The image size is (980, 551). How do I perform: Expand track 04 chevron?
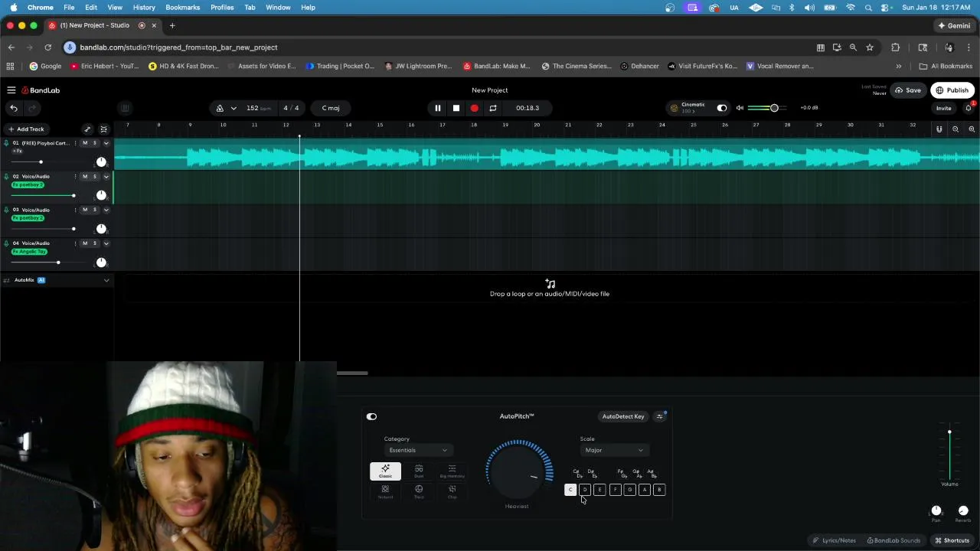click(x=106, y=243)
